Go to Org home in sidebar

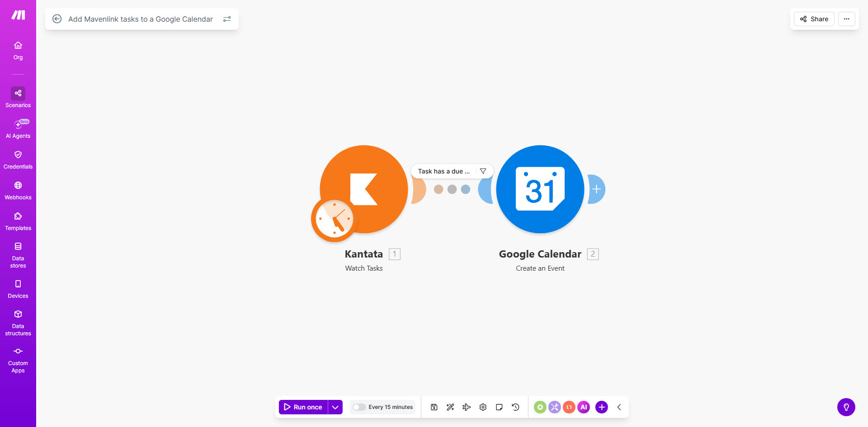point(18,51)
